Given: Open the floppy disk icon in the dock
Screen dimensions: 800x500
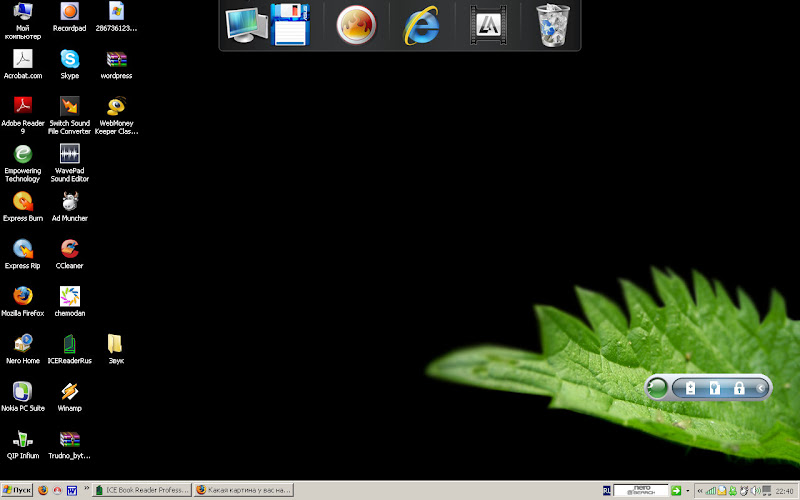Looking at the screenshot, I should (x=290, y=27).
